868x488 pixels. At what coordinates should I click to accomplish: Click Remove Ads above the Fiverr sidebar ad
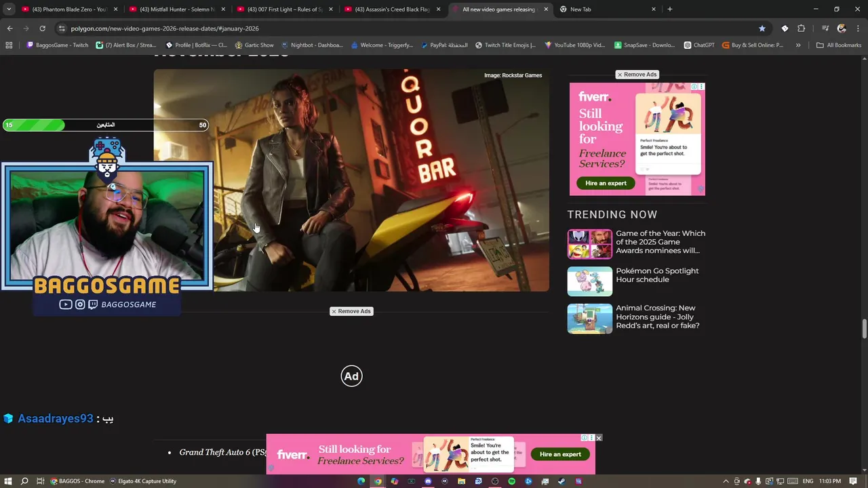coord(637,75)
